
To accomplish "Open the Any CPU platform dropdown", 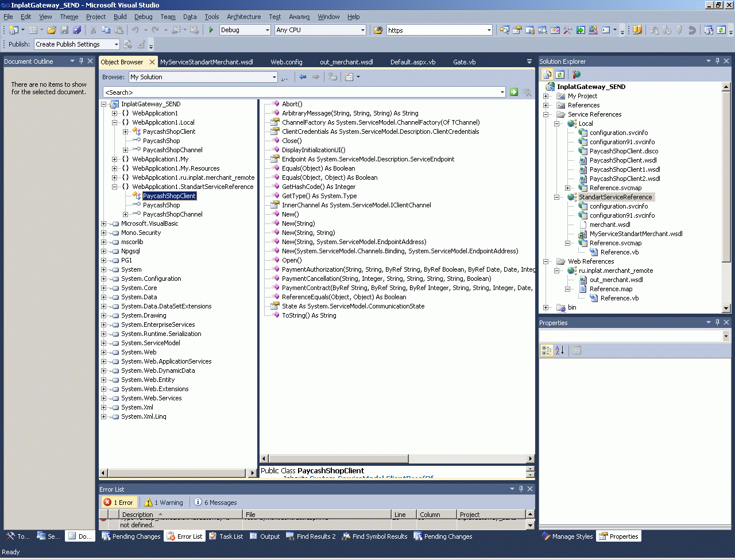I will coord(362,30).
